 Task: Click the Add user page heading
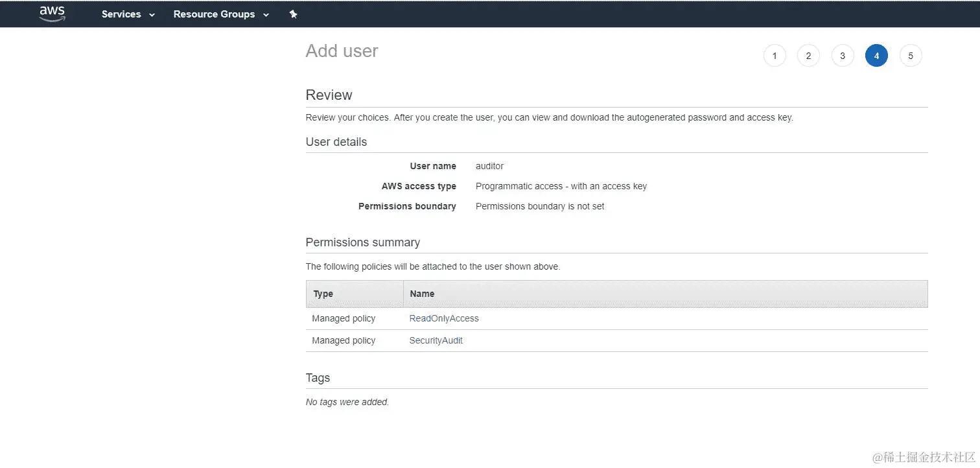[342, 51]
